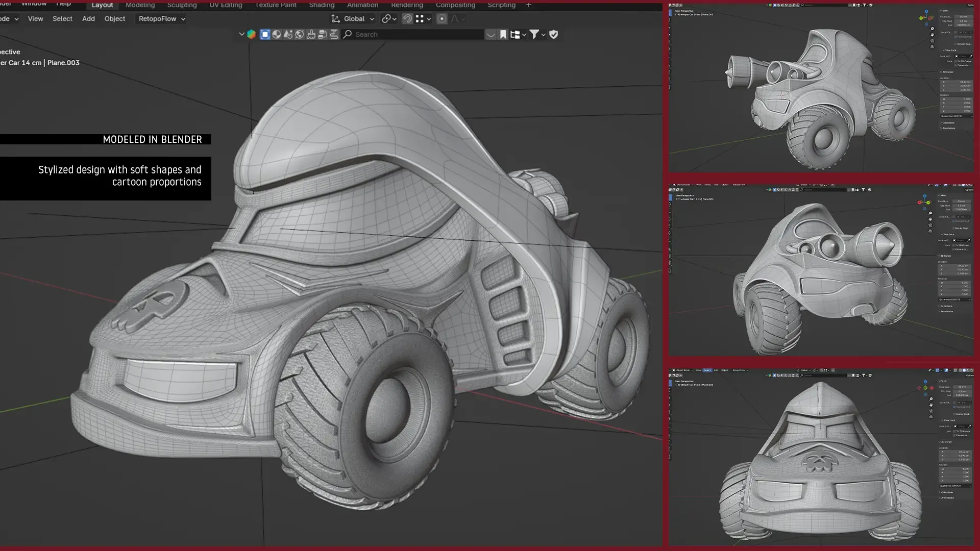Click the hand pan gizmo in top-right viewport
Screen dimensions: 980x551
(932, 35)
